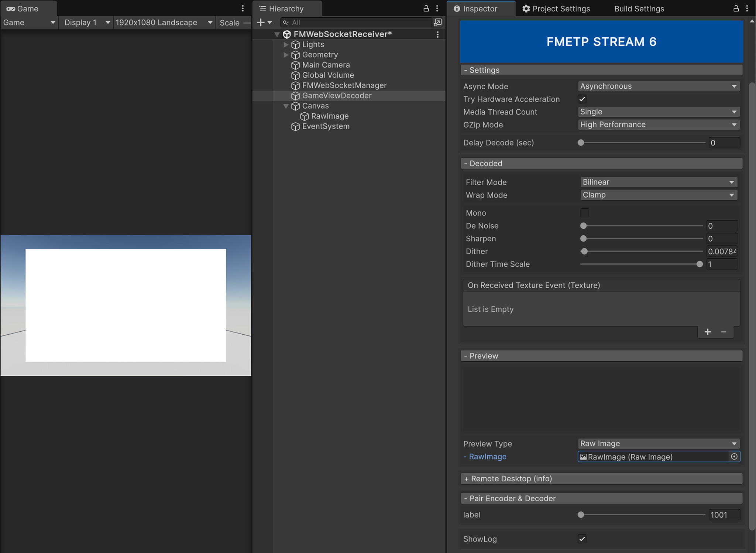
Task: Click the object picker icon beside RawImage field
Action: point(735,457)
